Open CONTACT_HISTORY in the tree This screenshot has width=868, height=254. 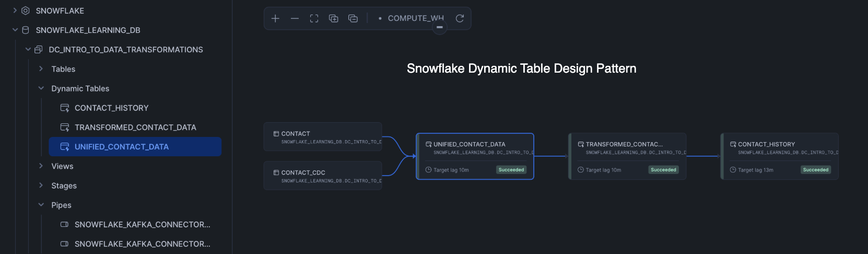112,108
